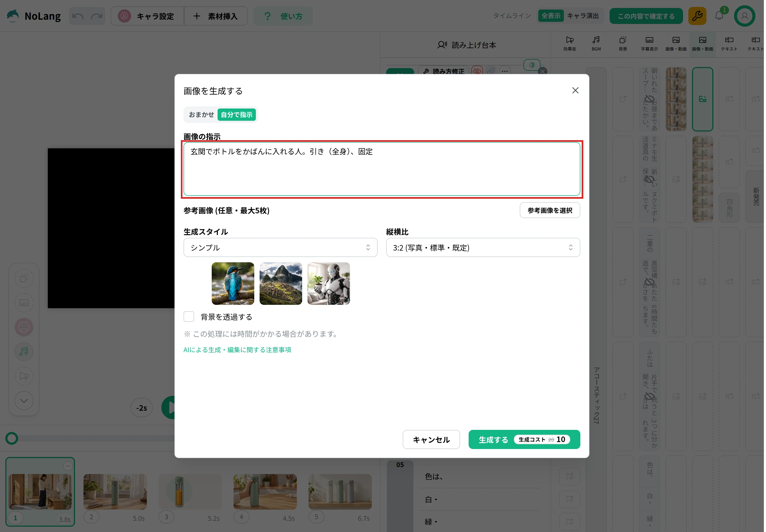Open 素材挿入 menu
This screenshot has height=532, width=766.
click(216, 16)
